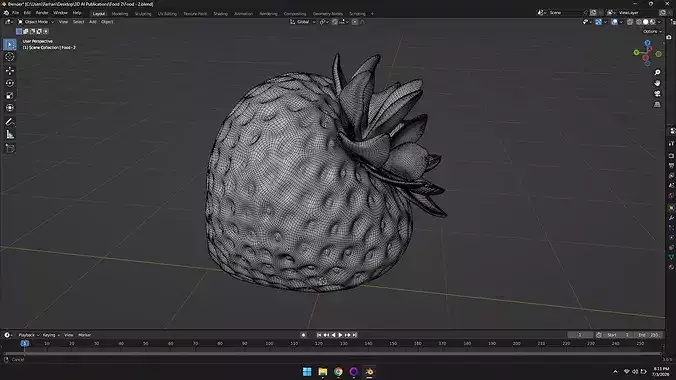Open the pivot point dropdown
Viewport: 676px width, 380px height.
pos(323,22)
